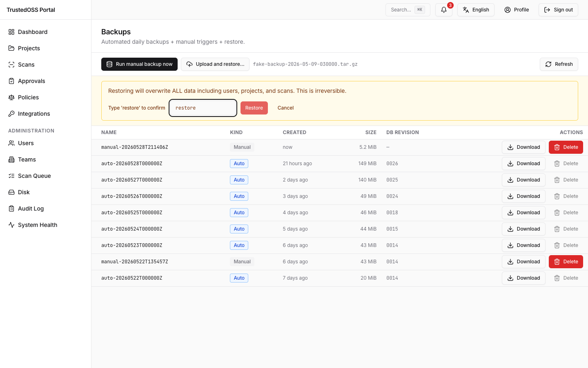This screenshot has height=368, width=588.
Task: Click the Projects folder icon
Action: tap(11, 48)
